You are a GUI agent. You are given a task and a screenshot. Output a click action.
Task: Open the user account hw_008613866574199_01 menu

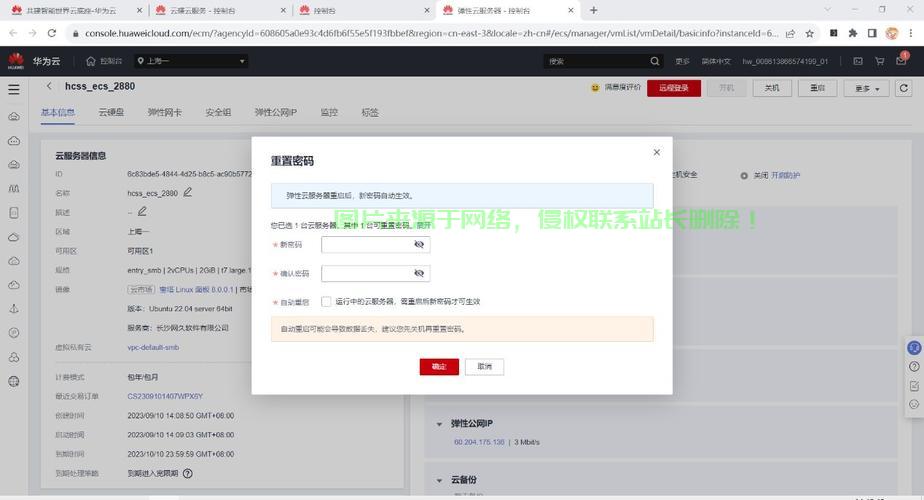coord(785,61)
